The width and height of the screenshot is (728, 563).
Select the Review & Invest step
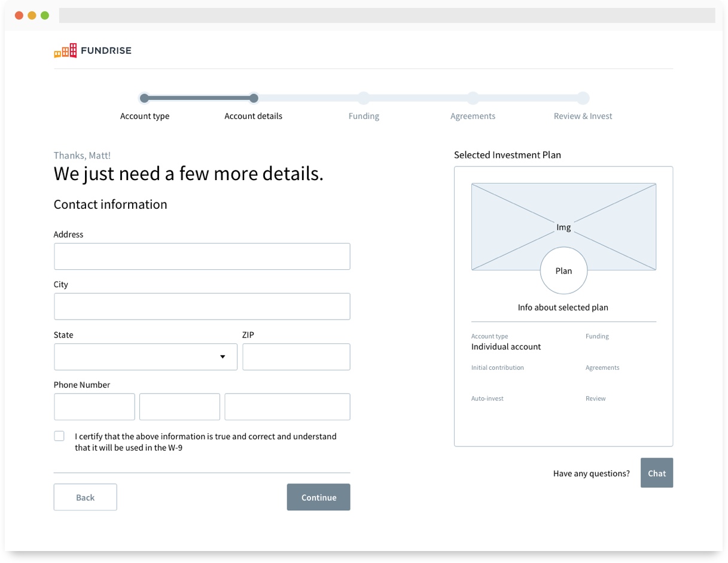583,99
